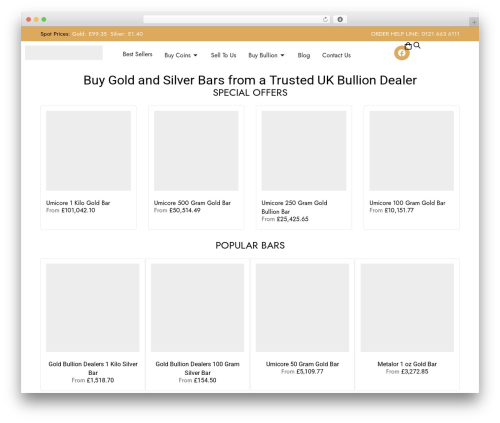Click the Umicore 100 Gram Gold Bar image
The height and width of the screenshot is (423, 500).
pyautogui.click(x=411, y=151)
